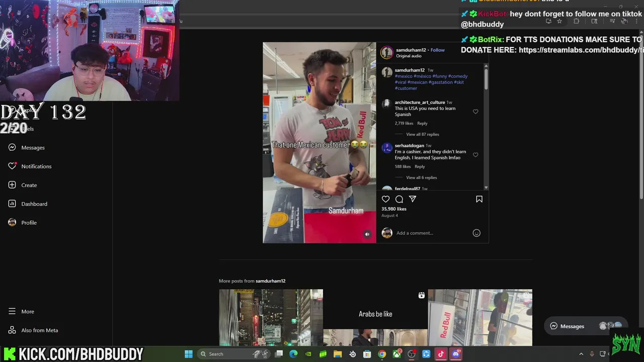This screenshot has height=362, width=644.
Task: Open TikTok app from taskbar
Action: [441, 354]
